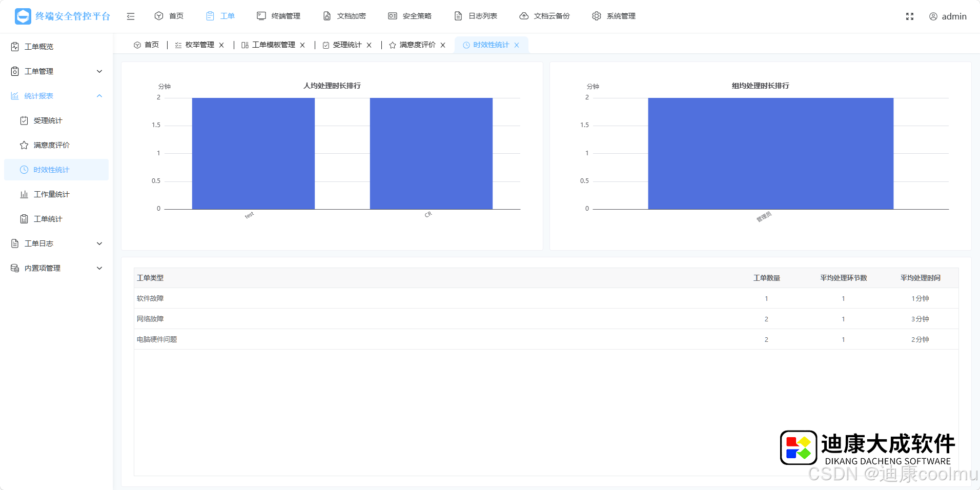This screenshot has width=980, height=490.
Task: Click the 终端管理 monitor icon
Action: [261, 16]
